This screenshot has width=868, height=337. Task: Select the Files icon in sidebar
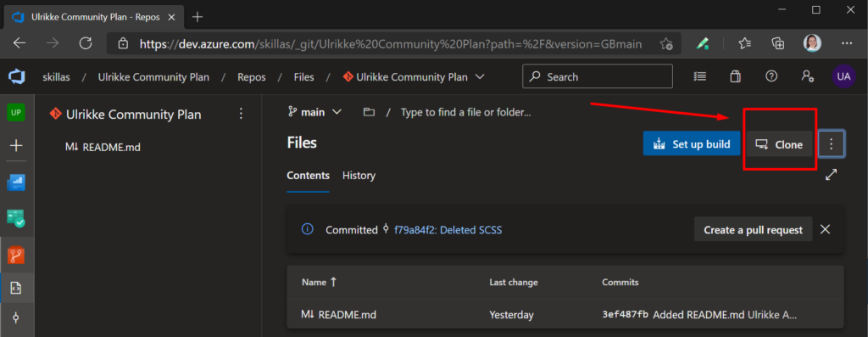16,288
